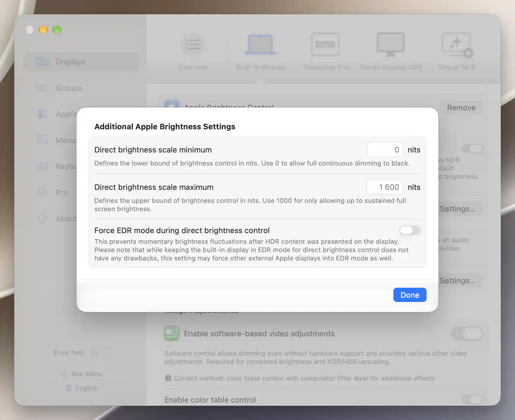This screenshot has width=515, height=420.
Task: Click the Displays sidebar icon
Action: coord(42,62)
